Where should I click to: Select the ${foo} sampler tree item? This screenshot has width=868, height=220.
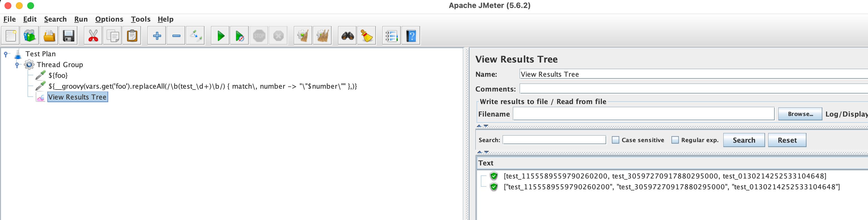[58, 76]
